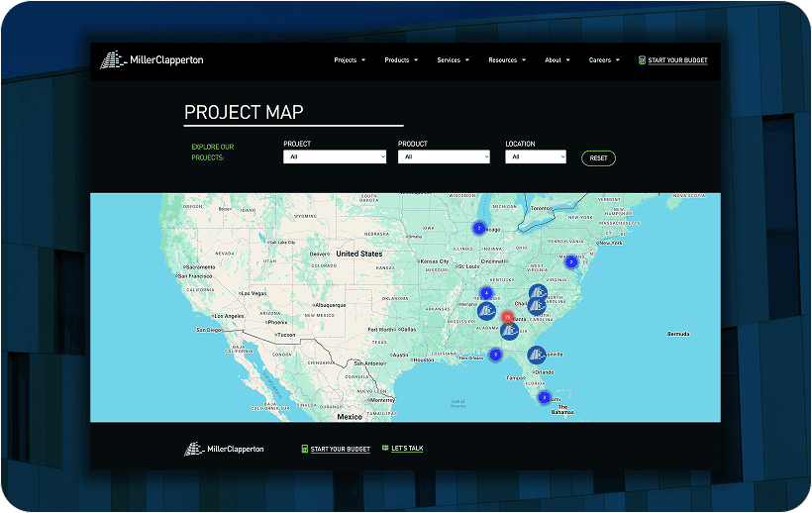Click the red cluster marker at Atlanta
This screenshot has width=812, height=513.
pos(507,317)
